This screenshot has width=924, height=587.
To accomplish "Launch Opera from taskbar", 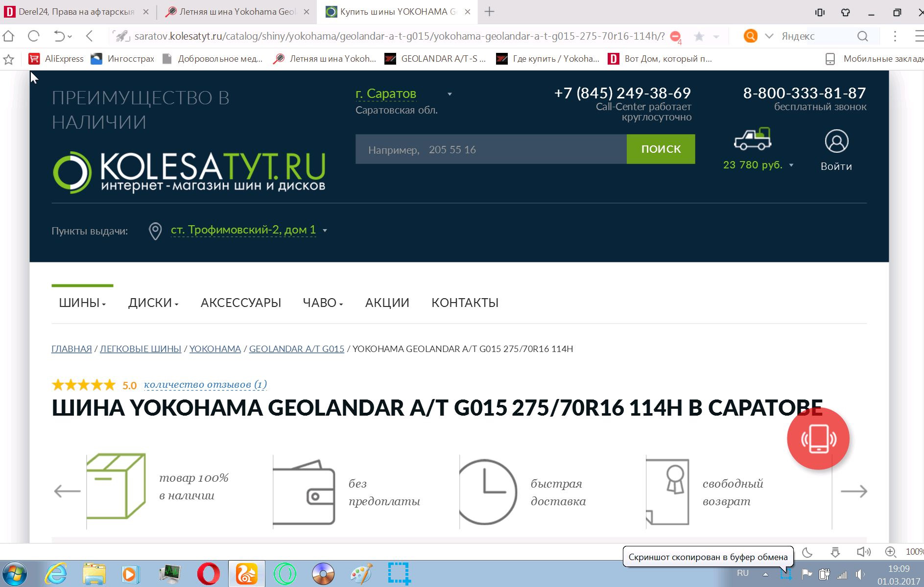I will pos(208,574).
